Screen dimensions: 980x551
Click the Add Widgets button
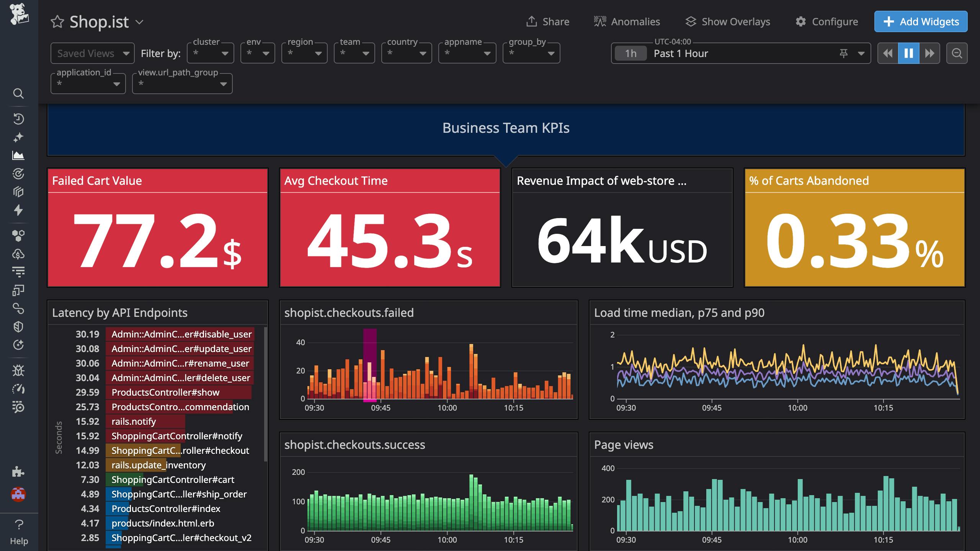point(921,21)
